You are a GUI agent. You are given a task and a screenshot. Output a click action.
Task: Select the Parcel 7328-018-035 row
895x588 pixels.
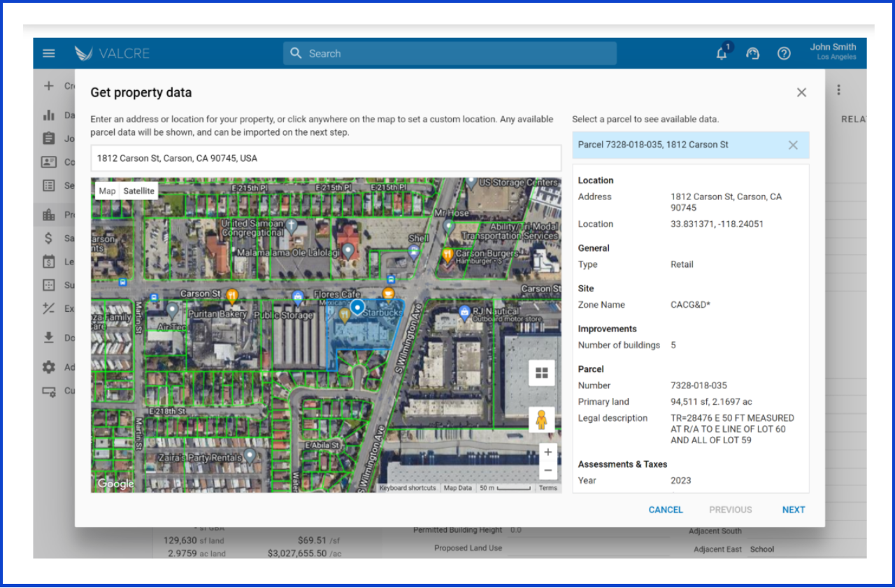click(691, 145)
